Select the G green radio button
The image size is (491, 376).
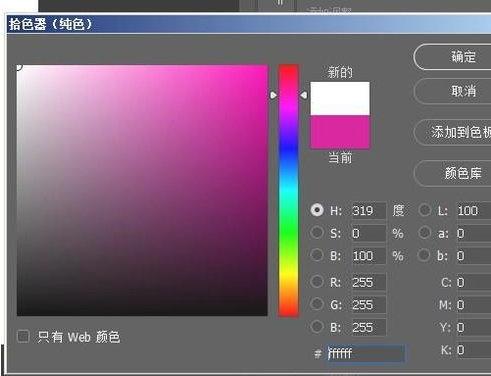(x=317, y=304)
